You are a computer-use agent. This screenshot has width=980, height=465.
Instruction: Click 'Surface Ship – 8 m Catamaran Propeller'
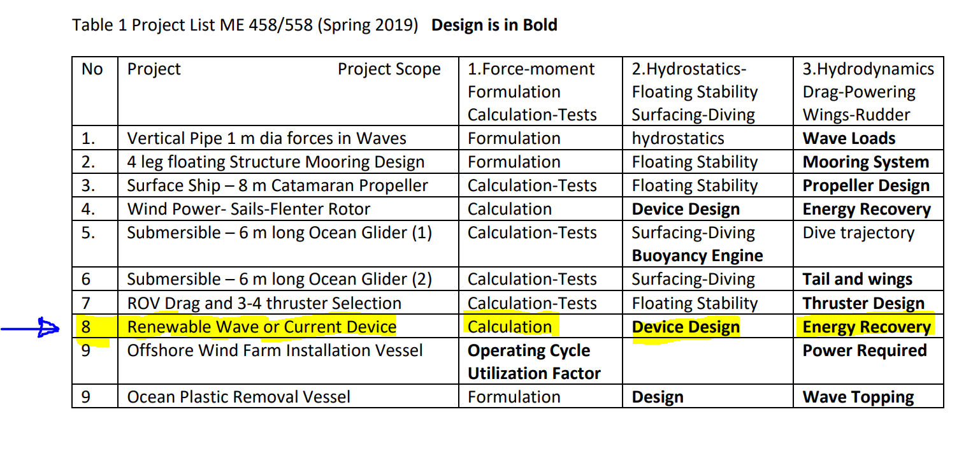click(277, 185)
